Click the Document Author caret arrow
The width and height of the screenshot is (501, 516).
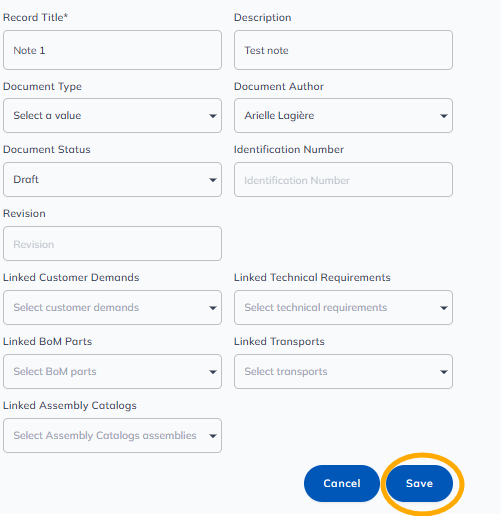(x=444, y=116)
